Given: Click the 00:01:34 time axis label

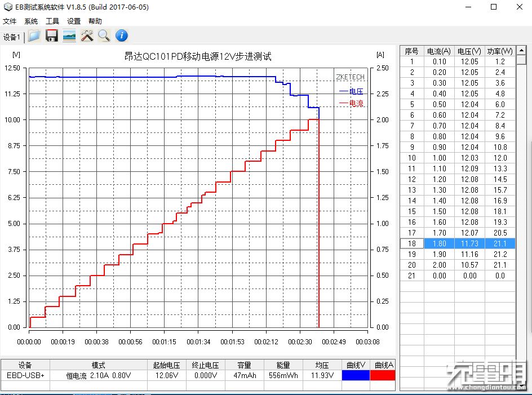Looking at the screenshot, I should tap(198, 341).
